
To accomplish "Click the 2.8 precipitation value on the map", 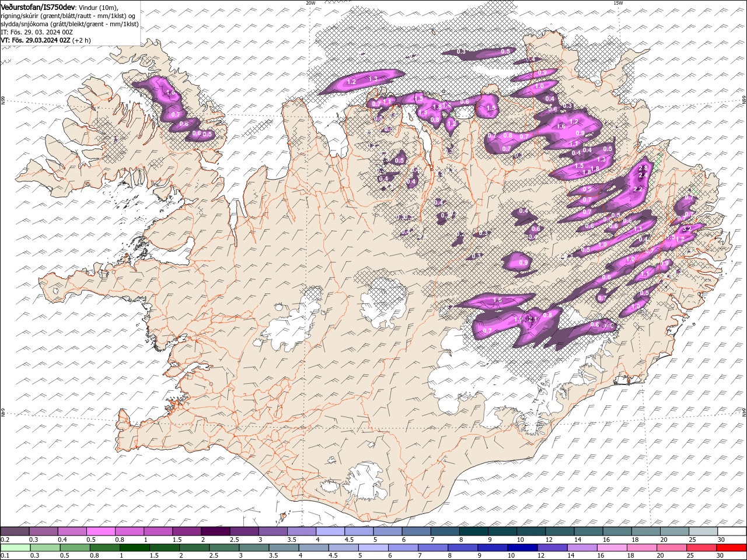I will click(644, 169).
